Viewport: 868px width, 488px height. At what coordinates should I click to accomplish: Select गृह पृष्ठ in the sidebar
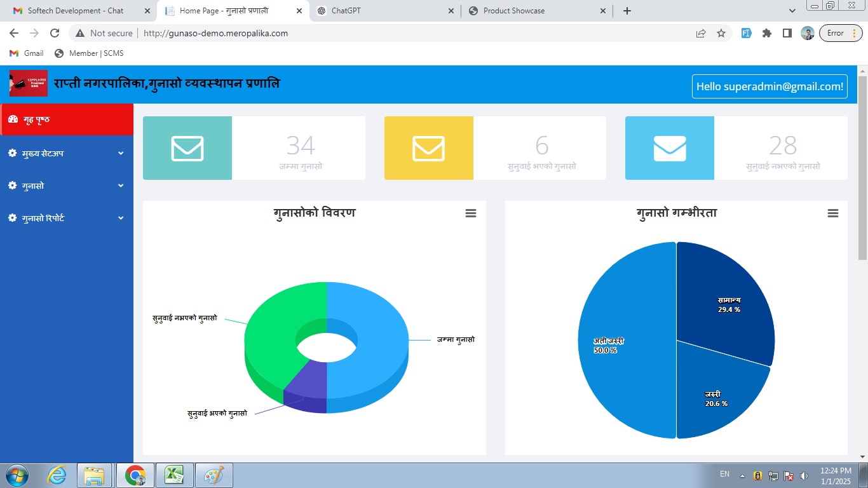click(67, 119)
